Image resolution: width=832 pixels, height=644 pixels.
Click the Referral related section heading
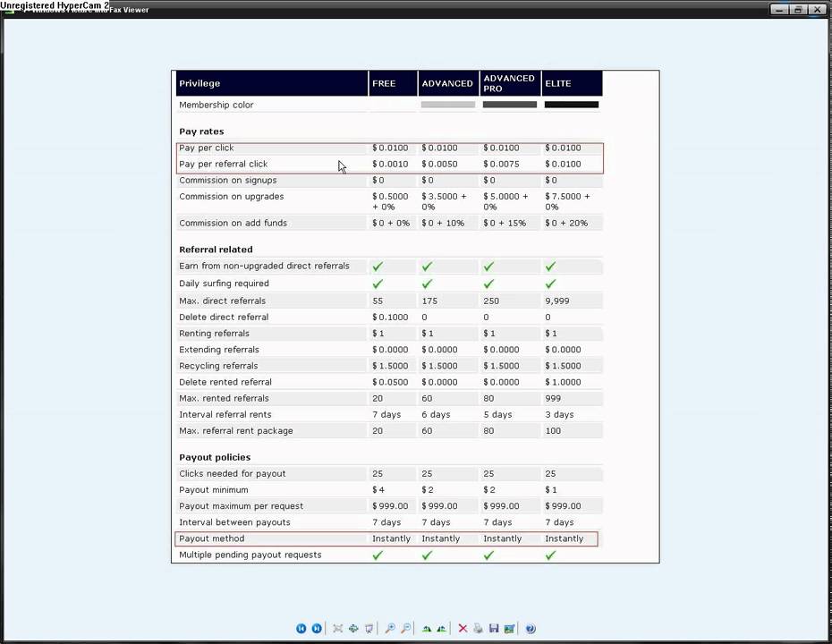point(216,250)
